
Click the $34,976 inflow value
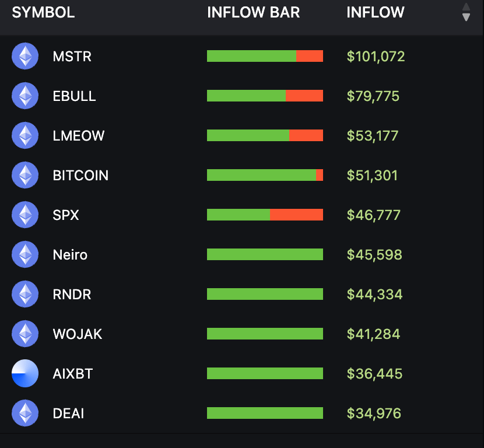374,414
